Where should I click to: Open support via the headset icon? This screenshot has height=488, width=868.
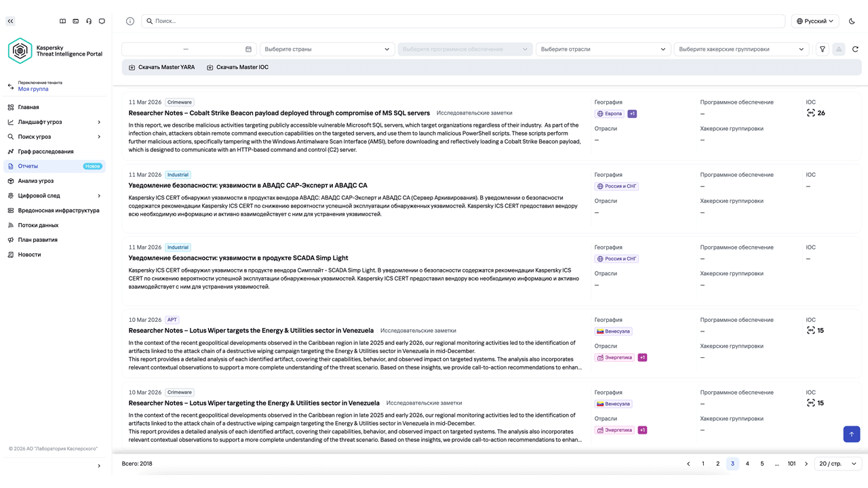(x=89, y=21)
